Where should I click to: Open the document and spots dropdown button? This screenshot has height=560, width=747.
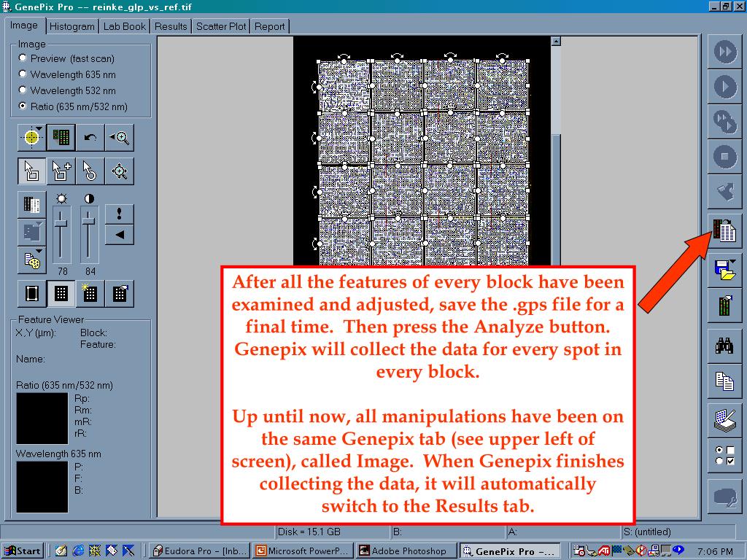click(x=31, y=260)
